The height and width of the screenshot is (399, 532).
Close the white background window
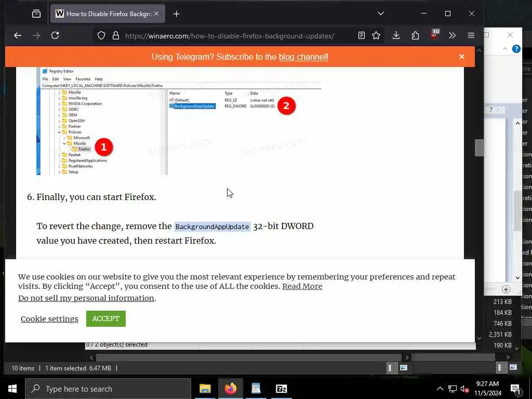point(510,35)
